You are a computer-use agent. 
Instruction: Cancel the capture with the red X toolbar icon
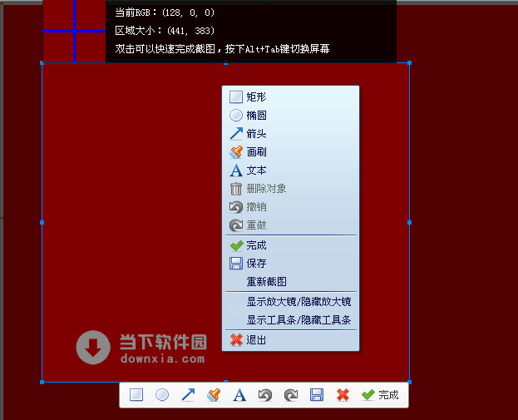[x=343, y=395]
